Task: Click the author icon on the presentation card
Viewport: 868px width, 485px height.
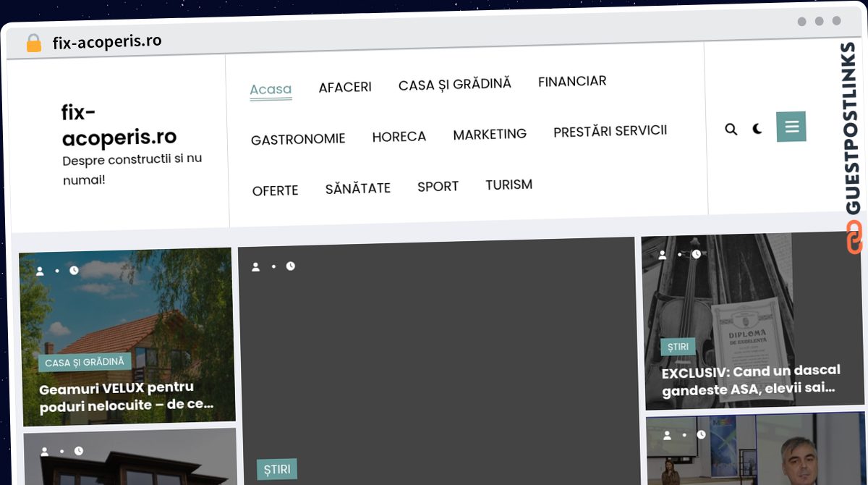Action: [x=667, y=436]
